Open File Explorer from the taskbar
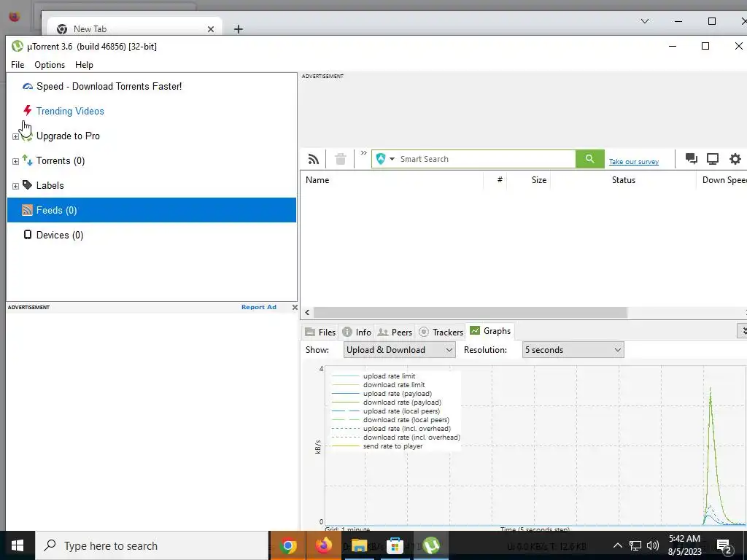This screenshot has width=747, height=560. [x=359, y=545]
